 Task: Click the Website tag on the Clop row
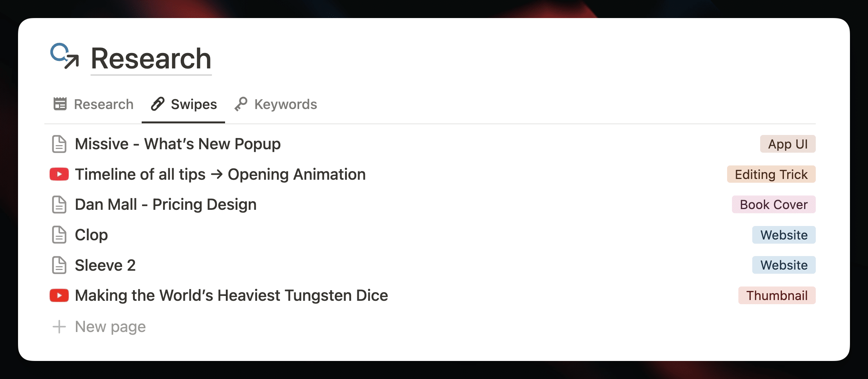pyautogui.click(x=784, y=235)
